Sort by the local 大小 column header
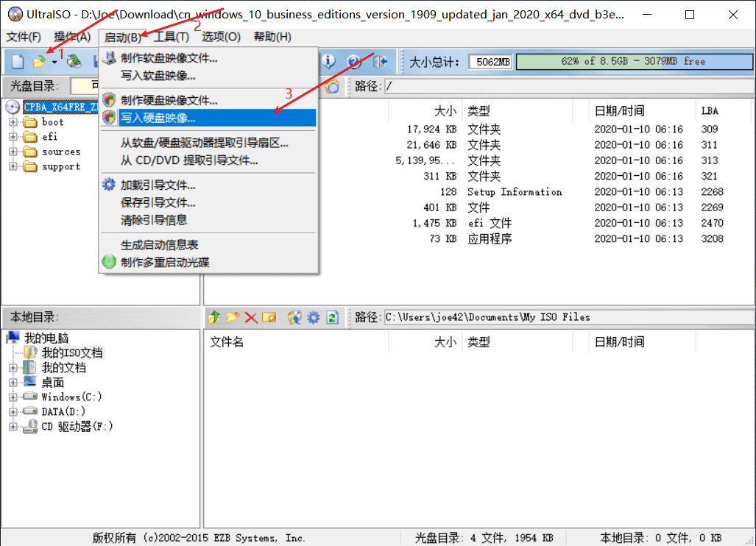This screenshot has height=546, width=756. pos(425,342)
